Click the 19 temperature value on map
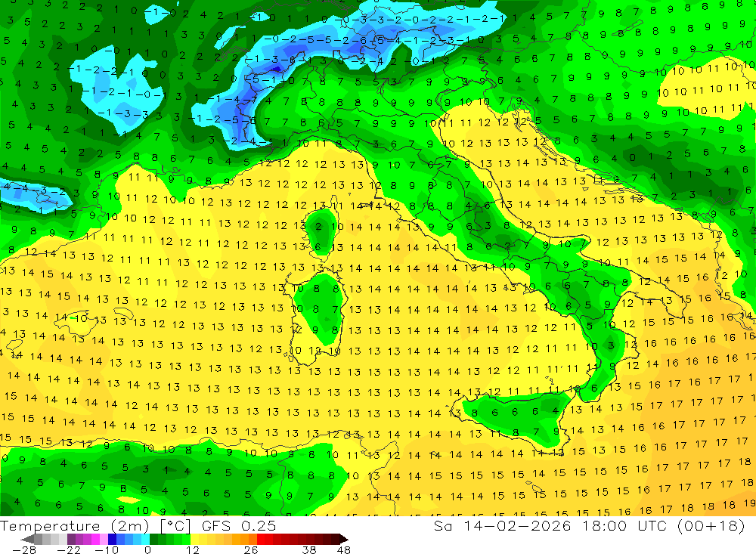The height and width of the screenshot is (554, 756). tap(748, 503)
